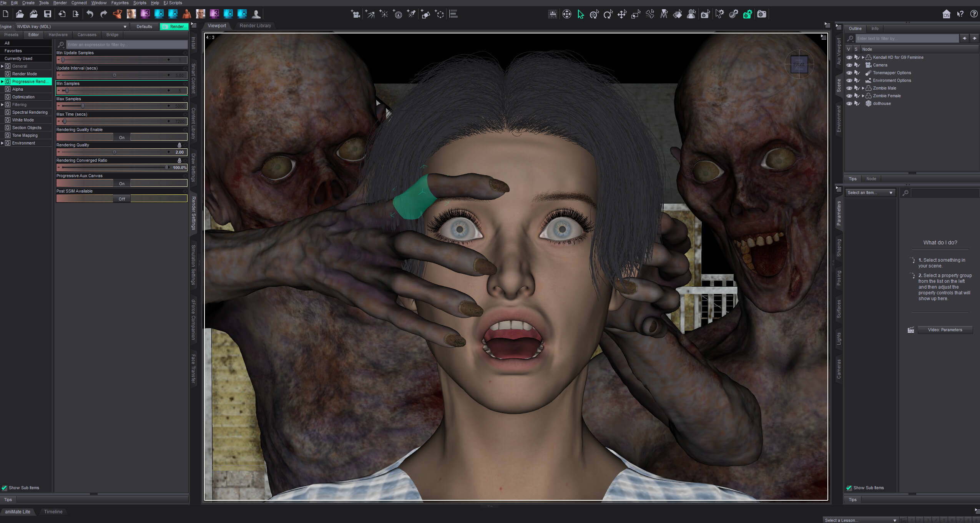Click the New scene file icon

[5, 14]
